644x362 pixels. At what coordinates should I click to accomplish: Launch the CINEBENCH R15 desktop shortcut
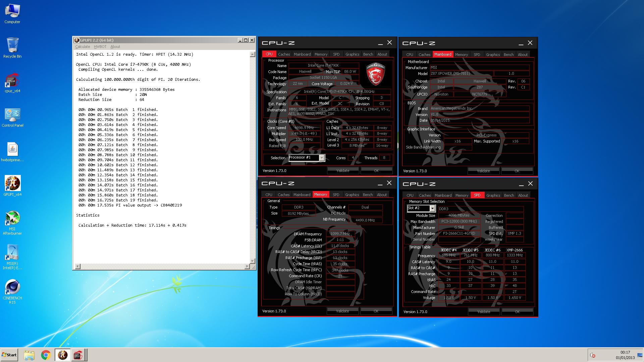pyautogui.click(x=12, y=292)
